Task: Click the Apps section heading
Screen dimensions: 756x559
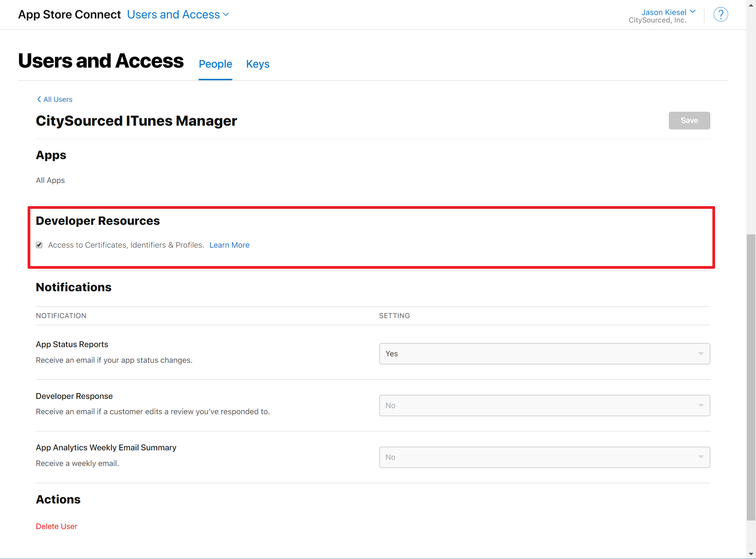Action: coord(51,155)
